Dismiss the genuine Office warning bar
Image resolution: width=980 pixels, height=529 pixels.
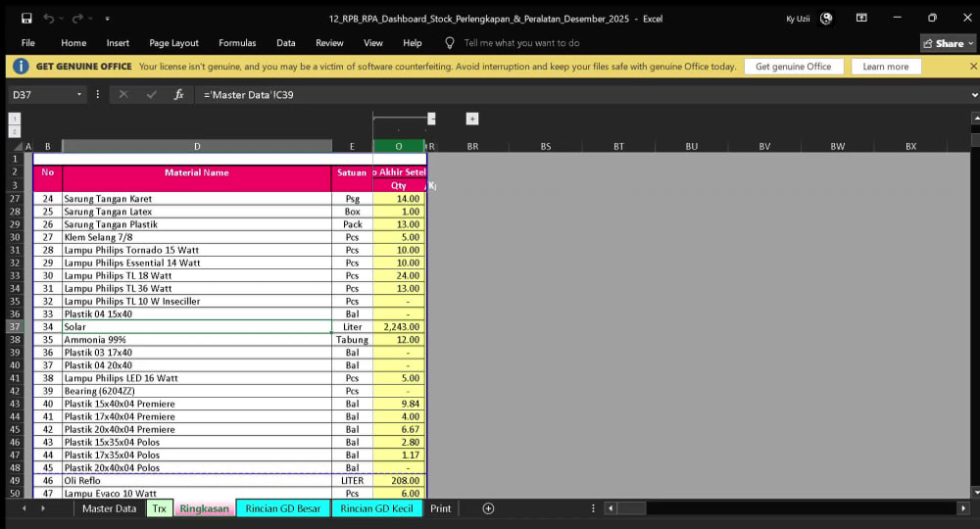coord(973,67)
